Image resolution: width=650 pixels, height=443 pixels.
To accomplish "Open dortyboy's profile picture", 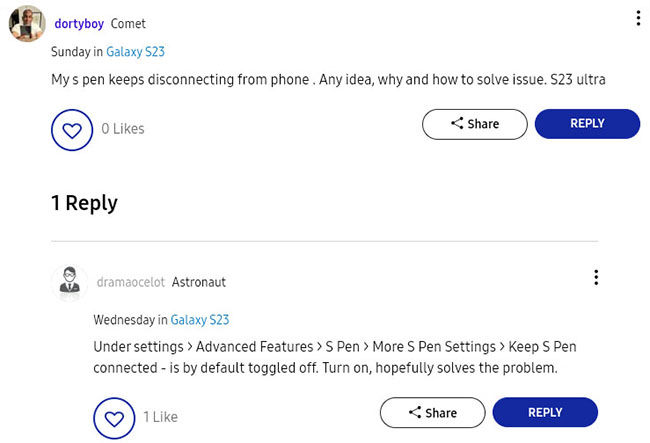I will point(27,24).
